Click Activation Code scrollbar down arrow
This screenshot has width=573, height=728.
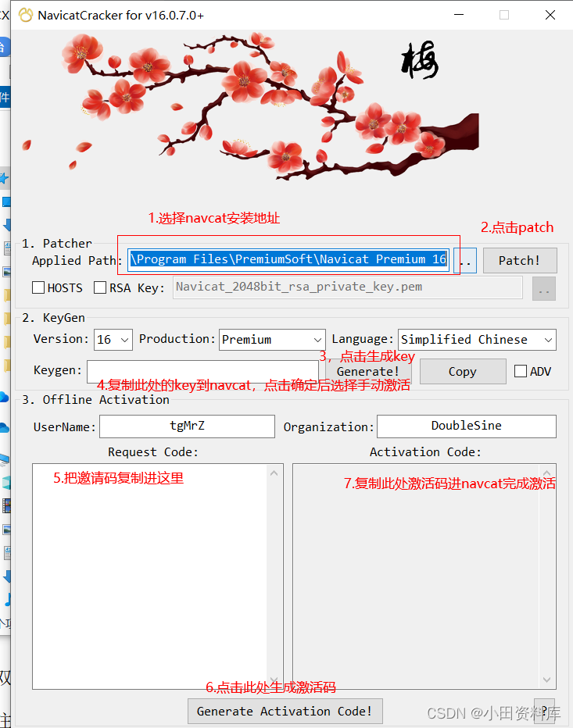pos(547,680)
